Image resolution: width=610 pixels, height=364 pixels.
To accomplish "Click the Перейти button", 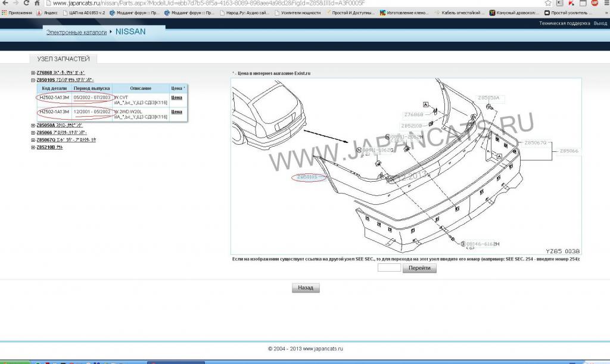I will tap(419, 268).
